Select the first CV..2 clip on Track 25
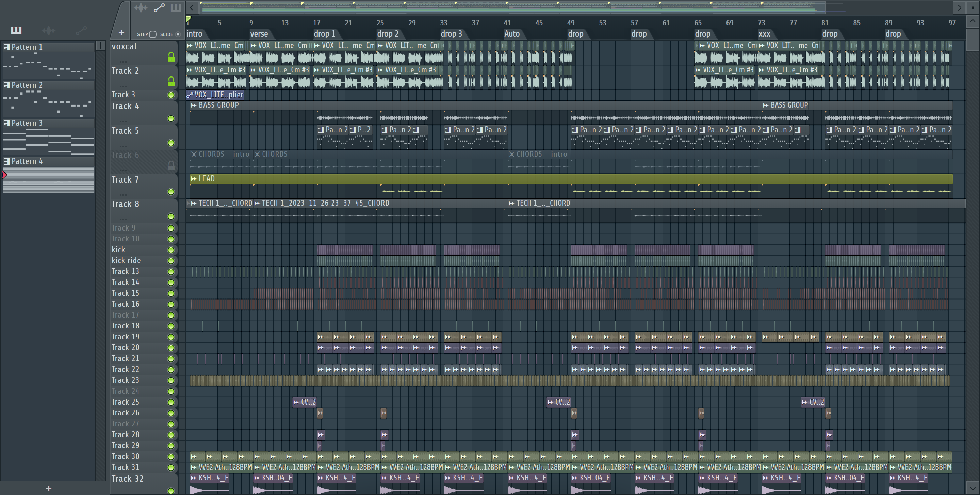This screenshot has height=495, width=980. pyautogui.click(x=304, y=402)
